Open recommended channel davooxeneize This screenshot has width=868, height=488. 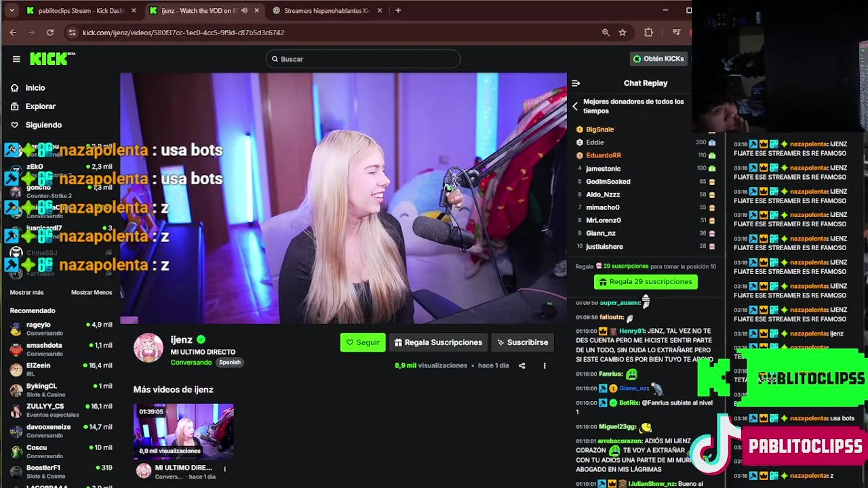[x=61, y=430]
